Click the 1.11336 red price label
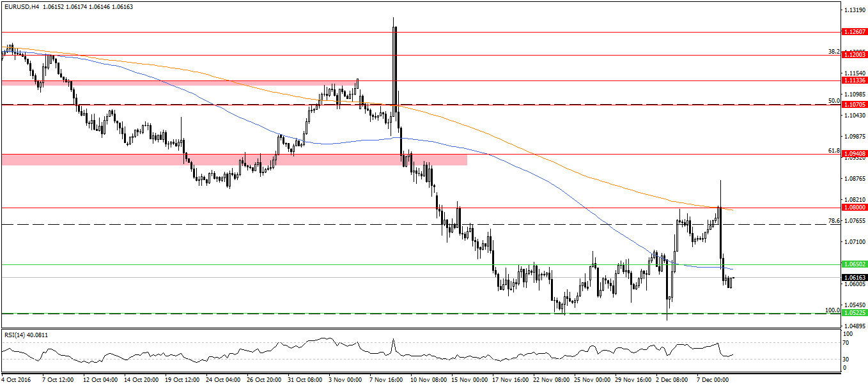 (x=854, y=80)
